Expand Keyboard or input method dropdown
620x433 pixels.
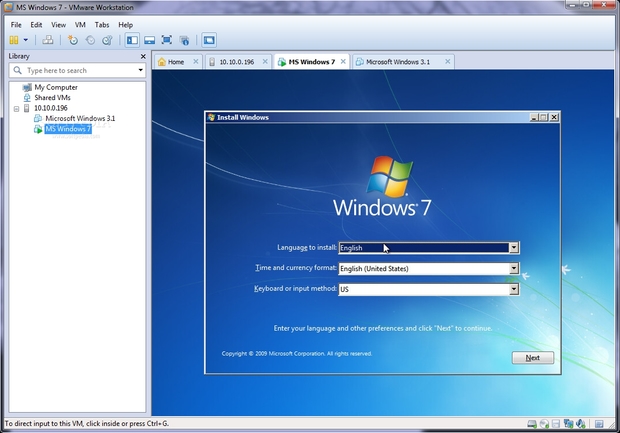pos(514,289)
